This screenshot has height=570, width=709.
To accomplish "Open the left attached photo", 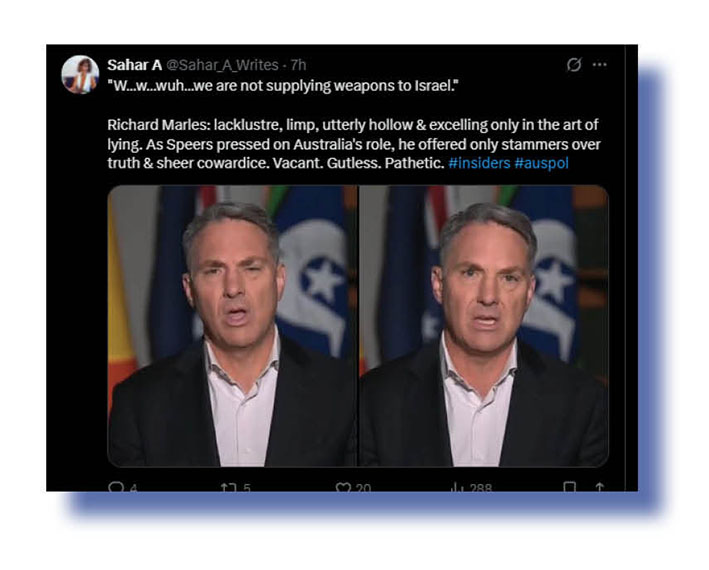I will point(232,325).
